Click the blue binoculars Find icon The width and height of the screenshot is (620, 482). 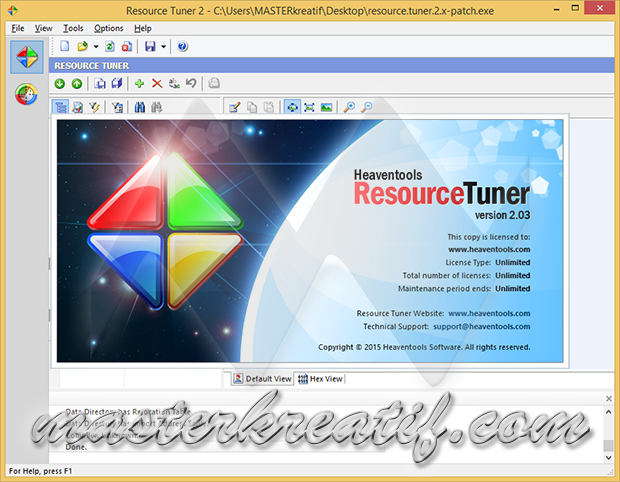click(x=140, y=107)
